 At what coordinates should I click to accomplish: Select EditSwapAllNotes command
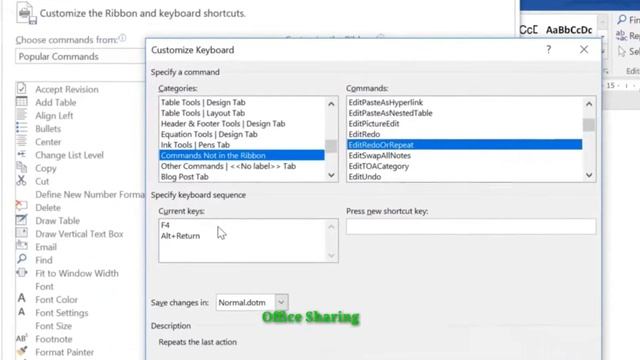[x=464, y=156]
